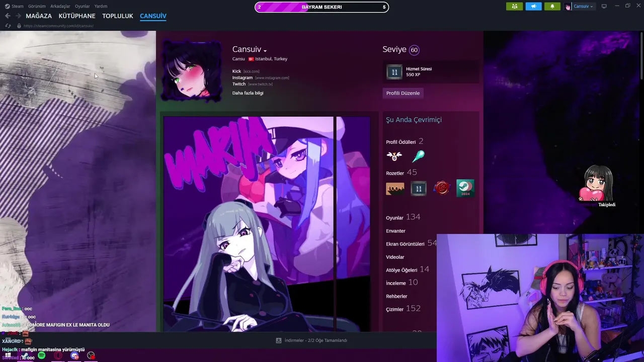Click the back navigation arrow
644x362 pixels.
point(8,16)
